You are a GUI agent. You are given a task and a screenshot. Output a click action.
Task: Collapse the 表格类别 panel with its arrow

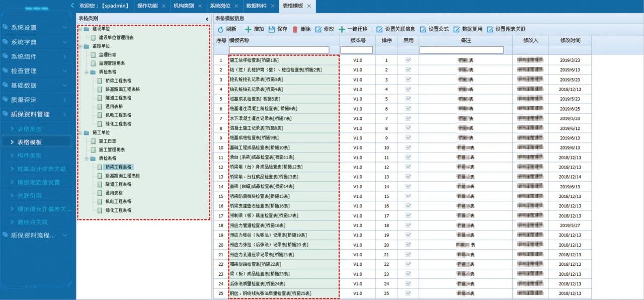[x=207, y=19]
